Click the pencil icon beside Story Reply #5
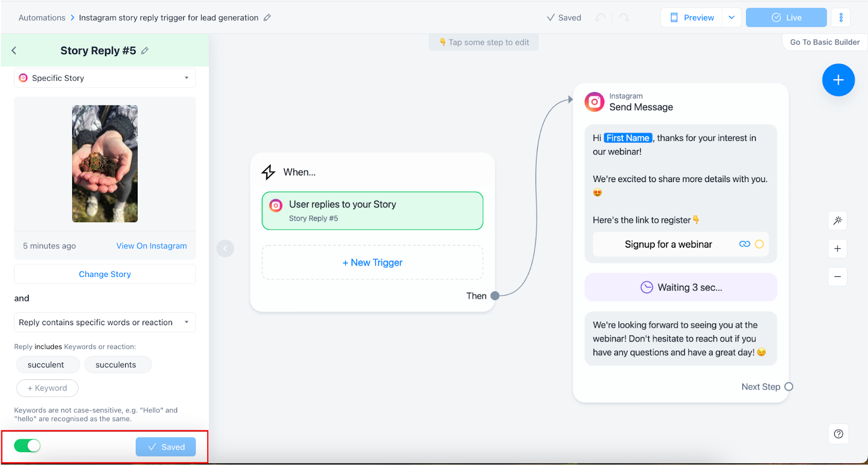Image resolution: width=868 pixels, height=465 pixels. pos(145,51)
